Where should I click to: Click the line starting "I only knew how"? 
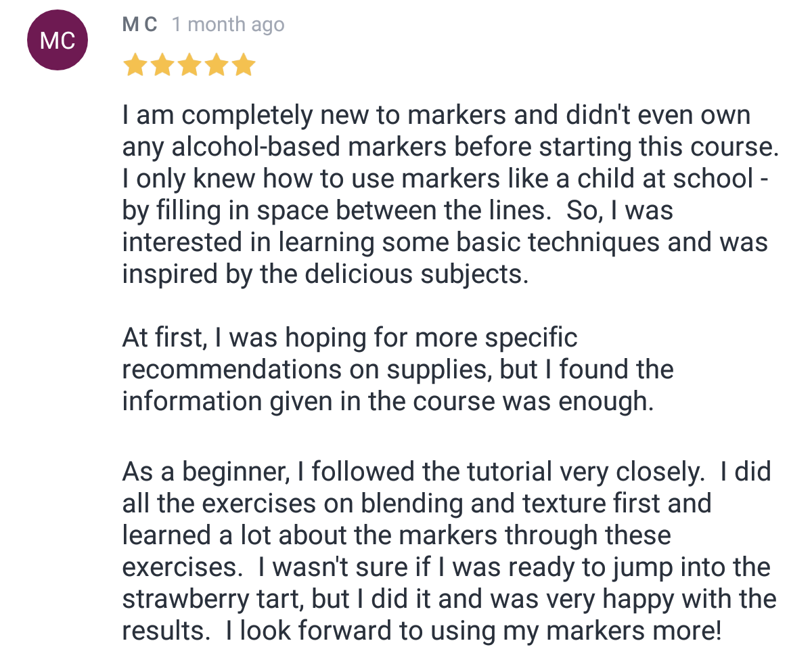pos(448,179)
